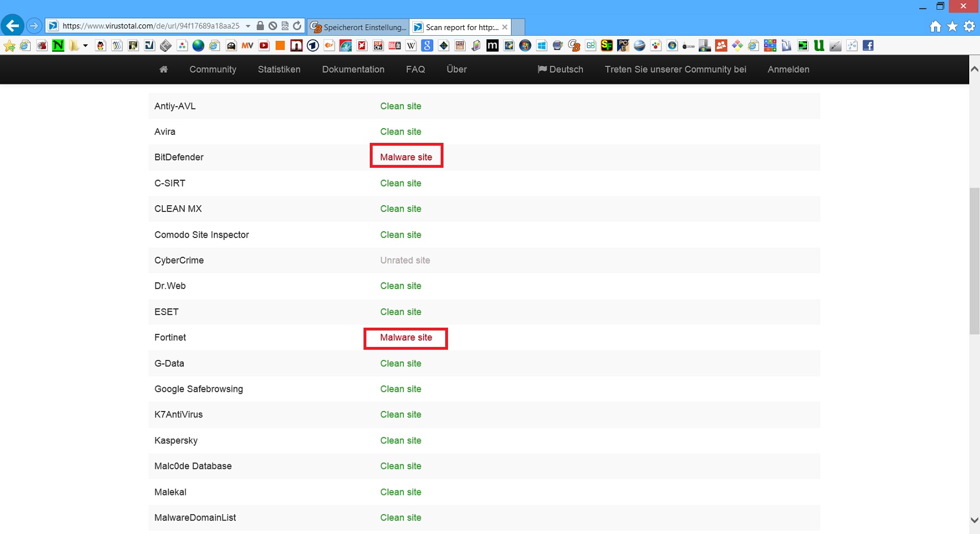Open the Facebook bookmark icon

coord(868,46)
